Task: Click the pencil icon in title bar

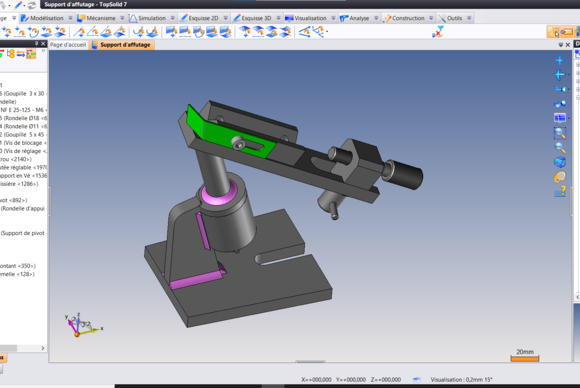Action: pyautogui.click(x=18, y=5)
